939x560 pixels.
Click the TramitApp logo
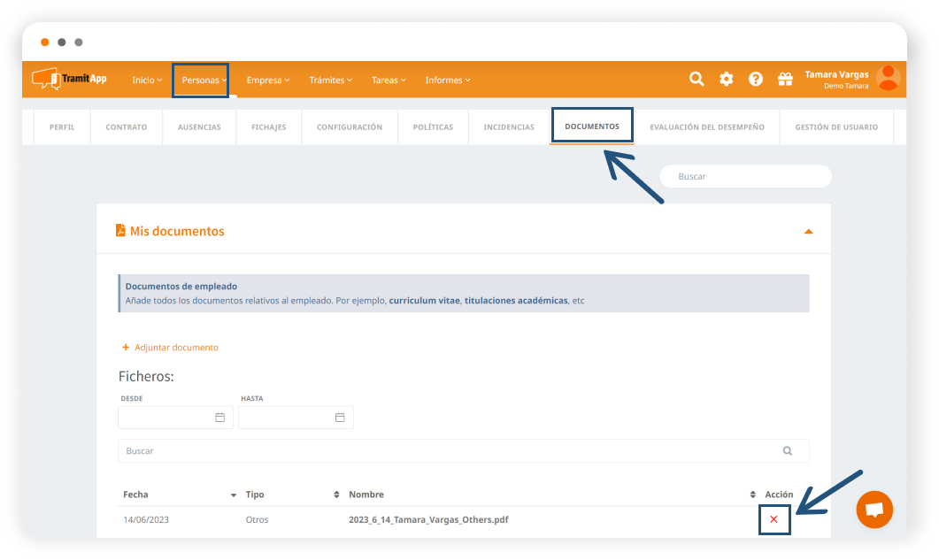(x=70, y=80)
